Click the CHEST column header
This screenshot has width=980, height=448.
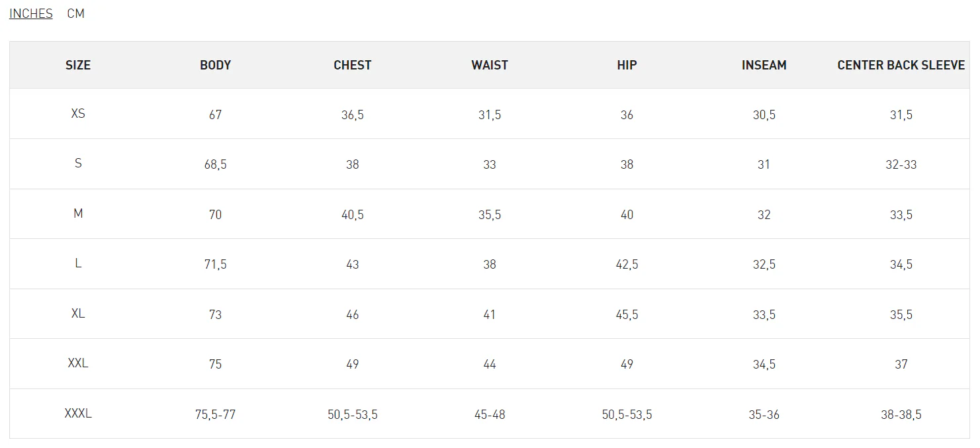click(352, 66)
